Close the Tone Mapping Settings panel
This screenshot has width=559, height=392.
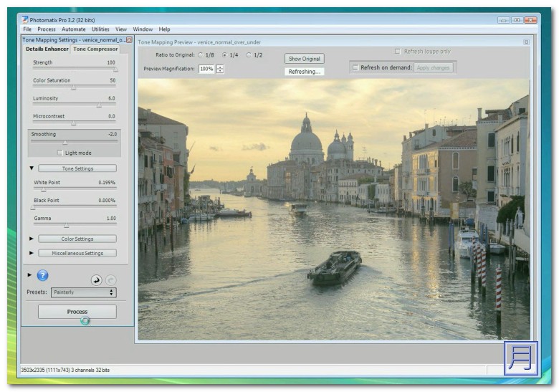[x=129, y=40]
